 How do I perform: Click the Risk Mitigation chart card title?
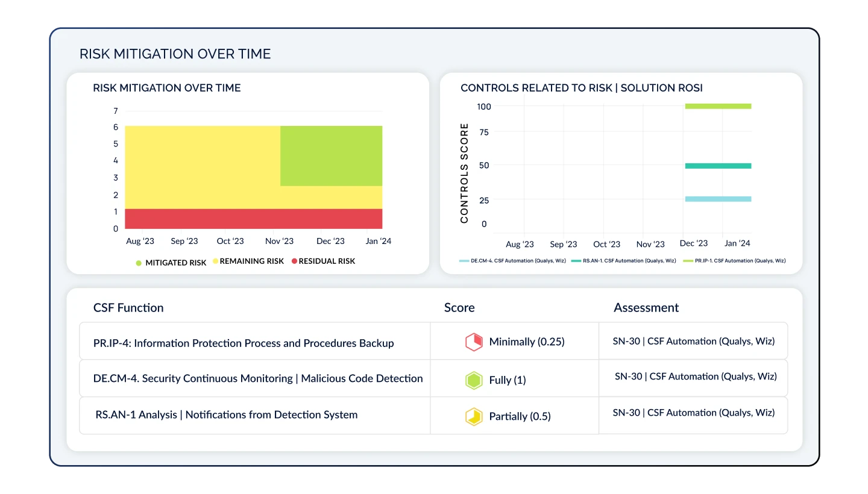point(167,88)
